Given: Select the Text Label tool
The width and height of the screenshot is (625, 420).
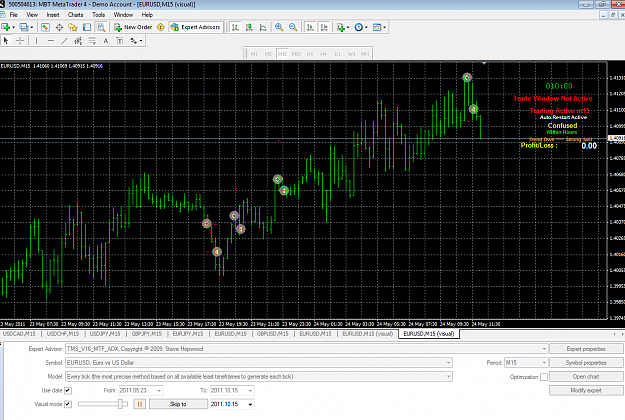Looking at the screenshot, I should point(120,41).
